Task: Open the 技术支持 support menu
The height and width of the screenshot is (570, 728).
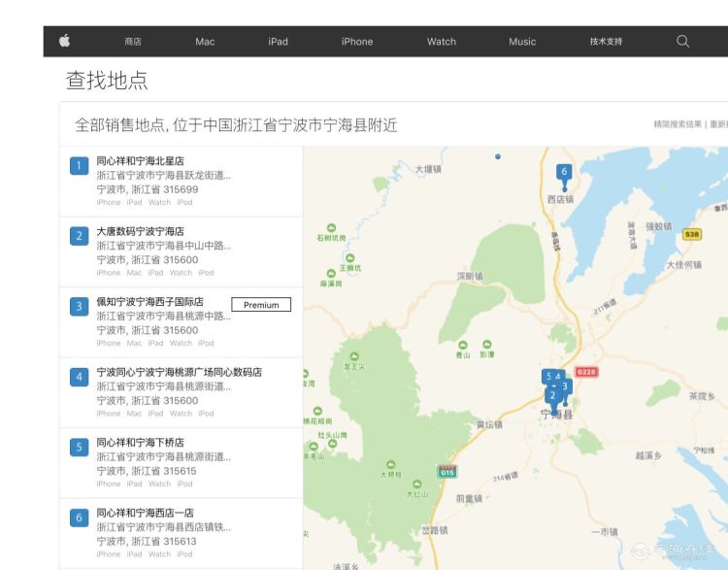Action: (x=606, y=42)
